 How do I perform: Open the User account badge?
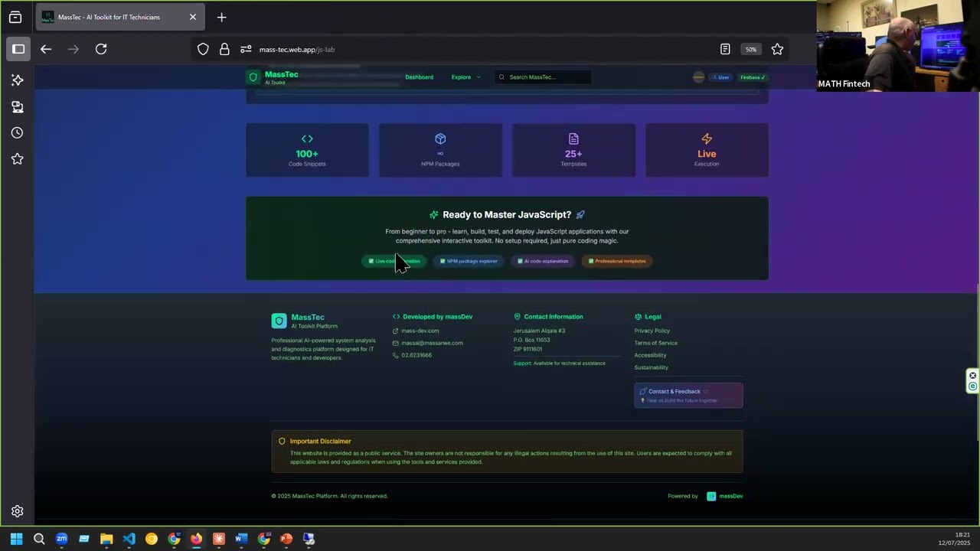(721, 77)
